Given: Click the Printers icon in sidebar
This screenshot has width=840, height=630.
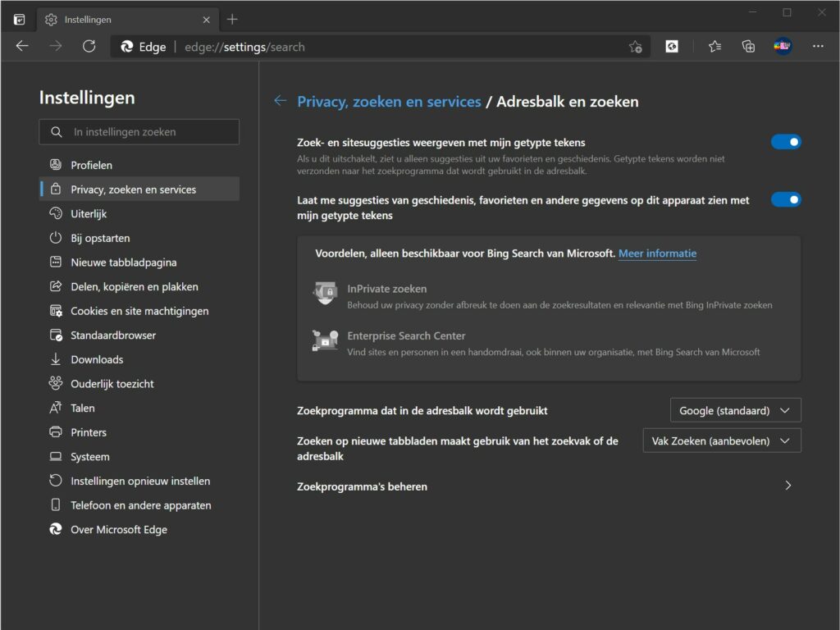Looking at the screenshot, I should pyautogui.click(x=56, y=431).
